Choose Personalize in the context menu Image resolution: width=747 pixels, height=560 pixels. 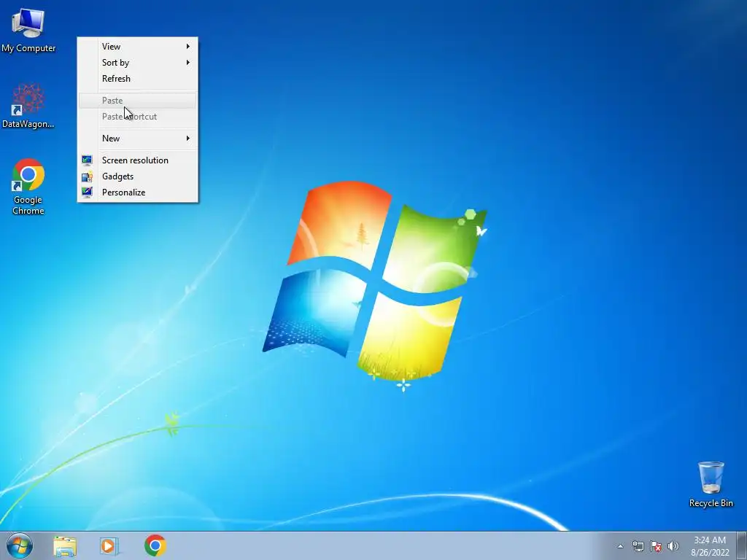tap(137, 192)
